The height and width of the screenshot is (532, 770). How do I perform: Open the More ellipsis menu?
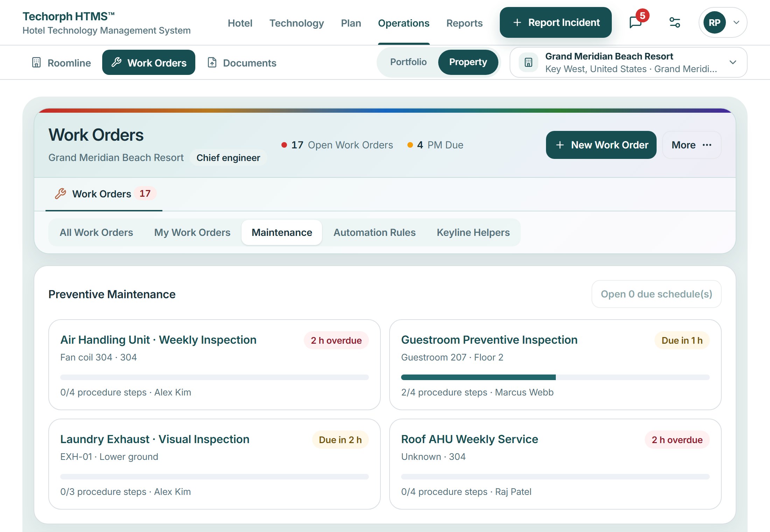[692, 145]
